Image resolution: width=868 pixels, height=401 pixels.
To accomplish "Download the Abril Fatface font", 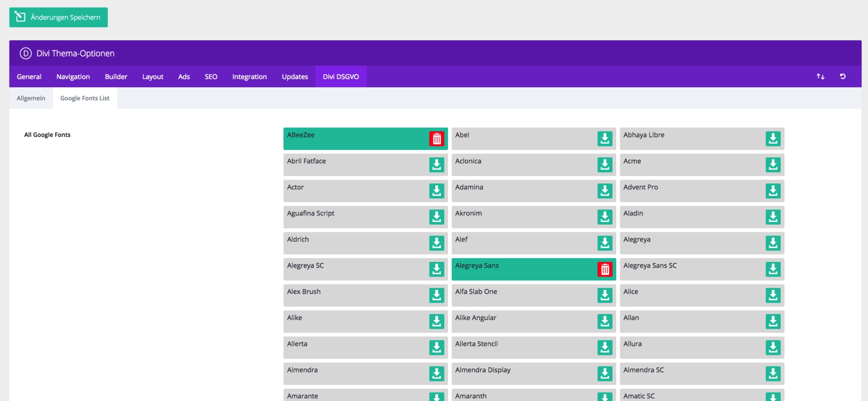I will [x=437, y=165].
